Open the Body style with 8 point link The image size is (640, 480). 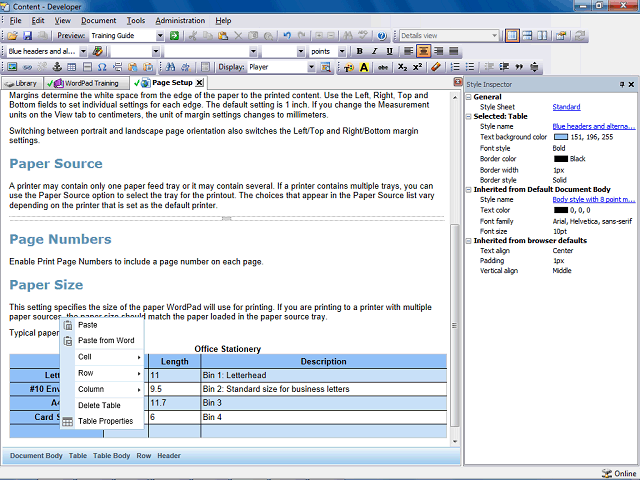tap(594, 200)
